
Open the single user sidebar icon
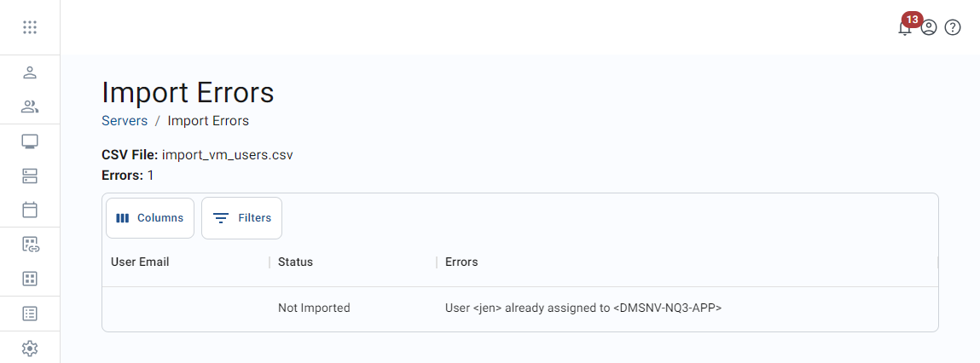pyautogui.click(x=30, y=72)
